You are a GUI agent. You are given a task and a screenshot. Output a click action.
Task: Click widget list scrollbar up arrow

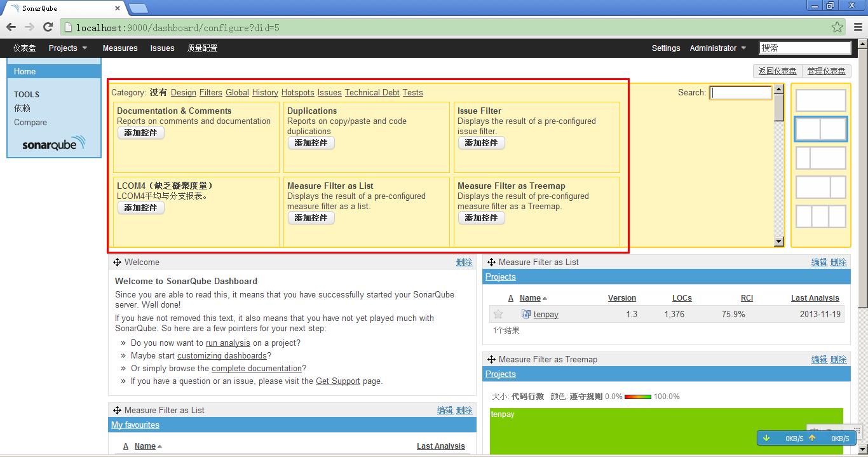click(x=779, y=90)
